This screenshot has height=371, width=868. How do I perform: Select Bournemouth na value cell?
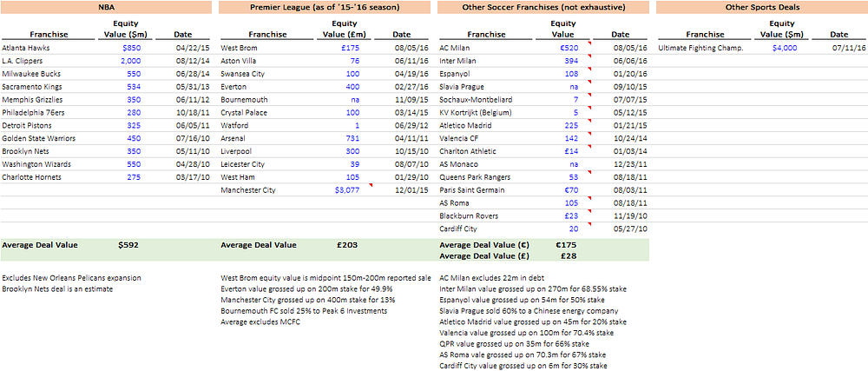coord(355,100)
